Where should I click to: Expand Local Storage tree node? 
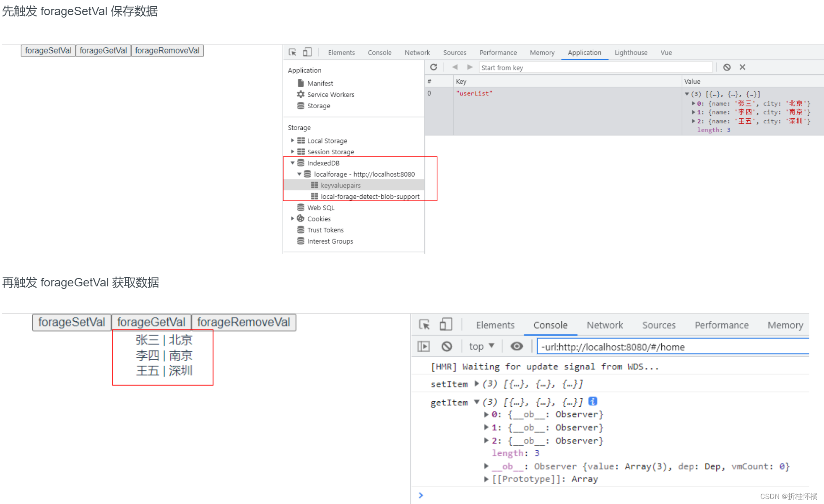(x=292, y=140)
